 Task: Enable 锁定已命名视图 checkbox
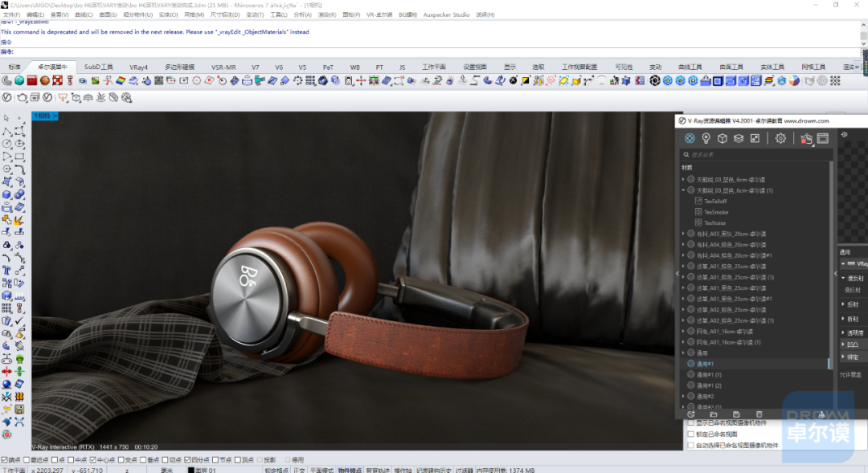point(691,434)
